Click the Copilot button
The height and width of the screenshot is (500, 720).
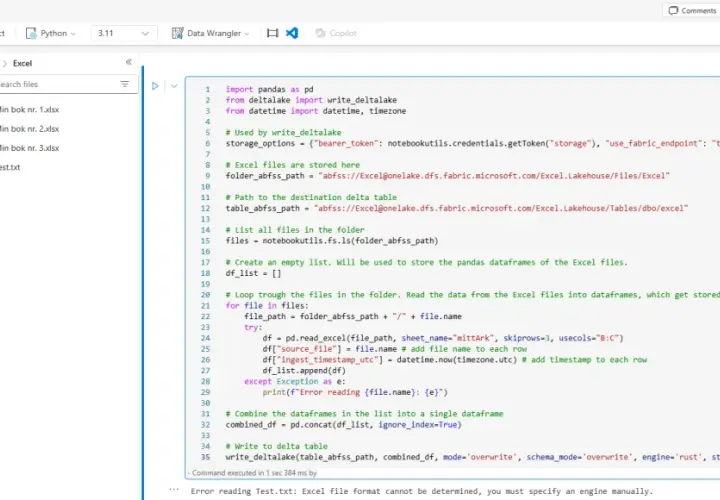point(337,33)
